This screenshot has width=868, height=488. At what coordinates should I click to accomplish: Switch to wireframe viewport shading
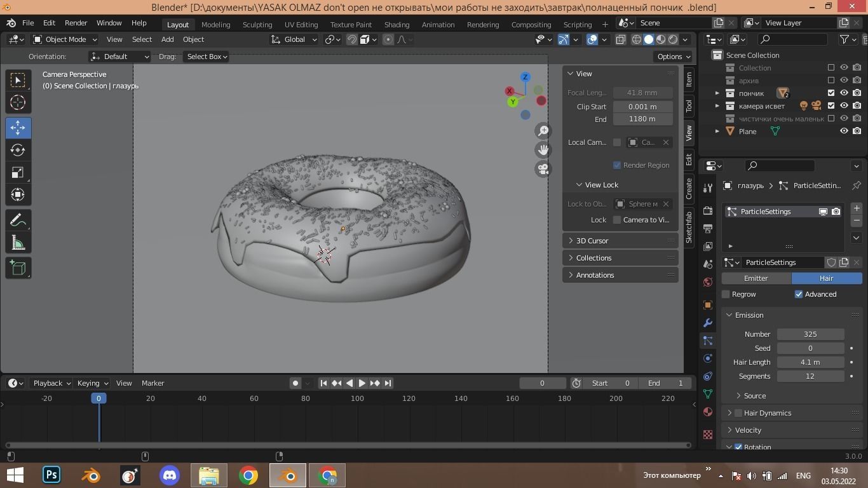click(636, 39)
